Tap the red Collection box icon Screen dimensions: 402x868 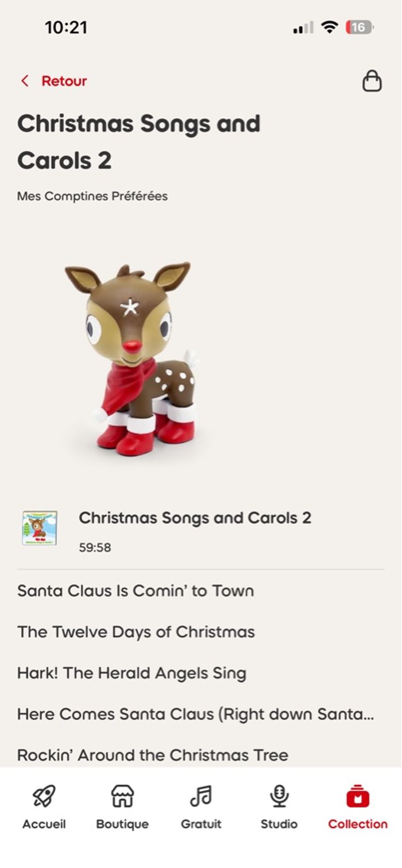tap(358, 796)
